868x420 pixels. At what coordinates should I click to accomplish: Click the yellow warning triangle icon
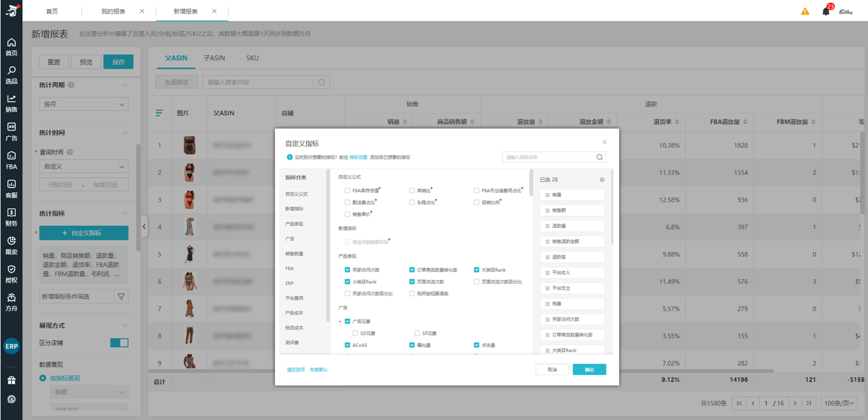[806, 11]
